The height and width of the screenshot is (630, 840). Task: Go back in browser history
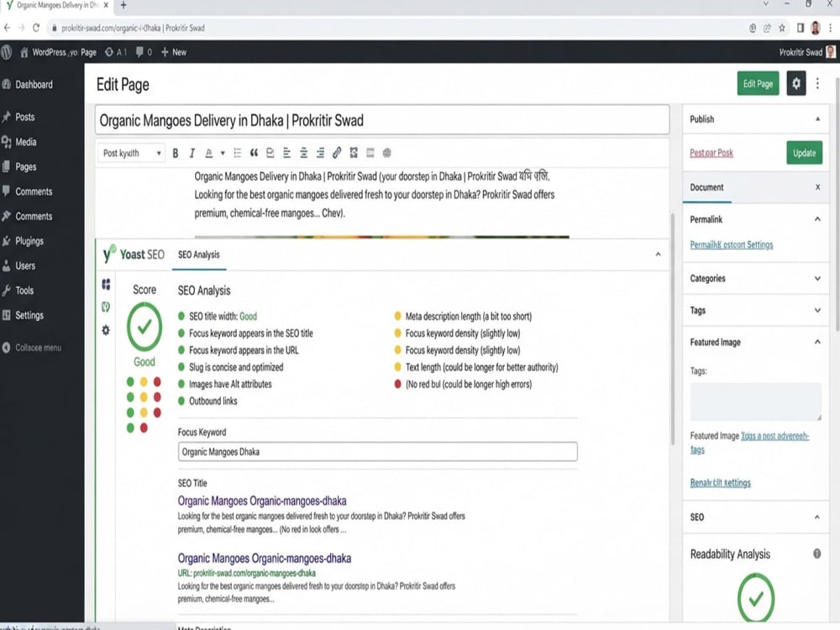pyautogui.click(x=7, y=28)
